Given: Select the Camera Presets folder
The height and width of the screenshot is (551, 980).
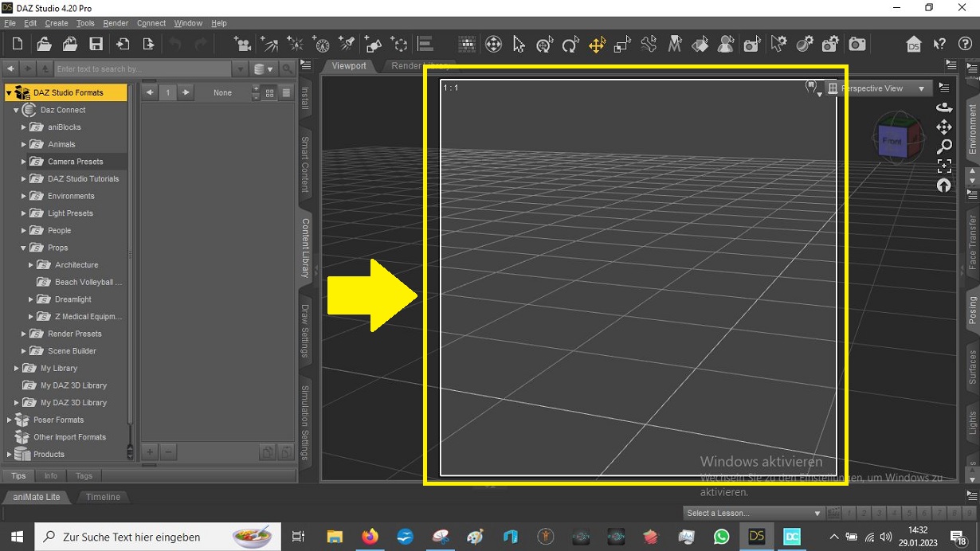Looking at the screenshot, I should tap(75, 162).
